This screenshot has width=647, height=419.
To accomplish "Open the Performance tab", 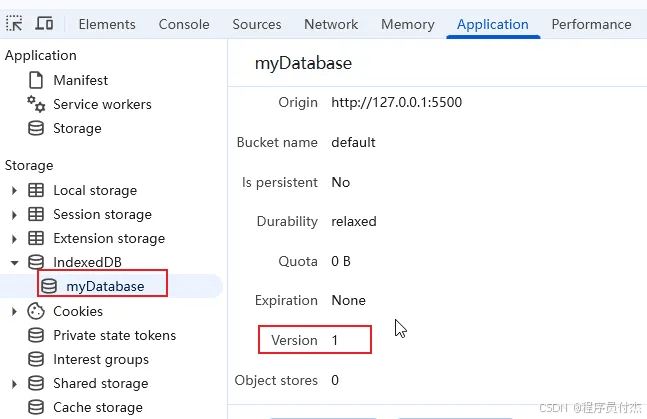I will click(x=591, y=24).
